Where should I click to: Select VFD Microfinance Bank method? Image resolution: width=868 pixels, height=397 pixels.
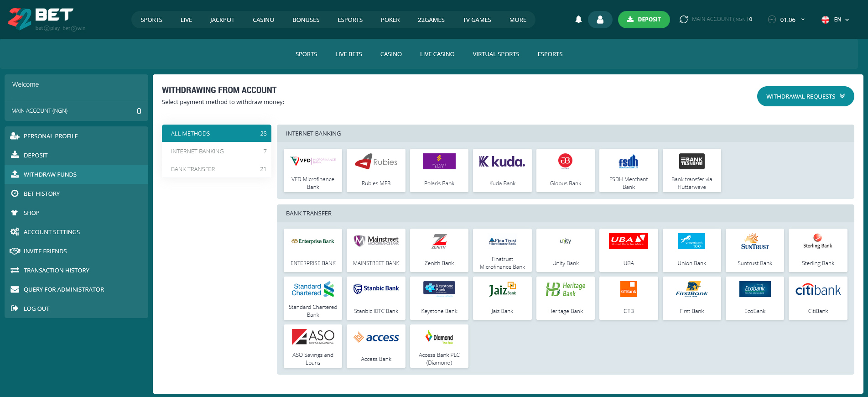click(x=313, y=170)
